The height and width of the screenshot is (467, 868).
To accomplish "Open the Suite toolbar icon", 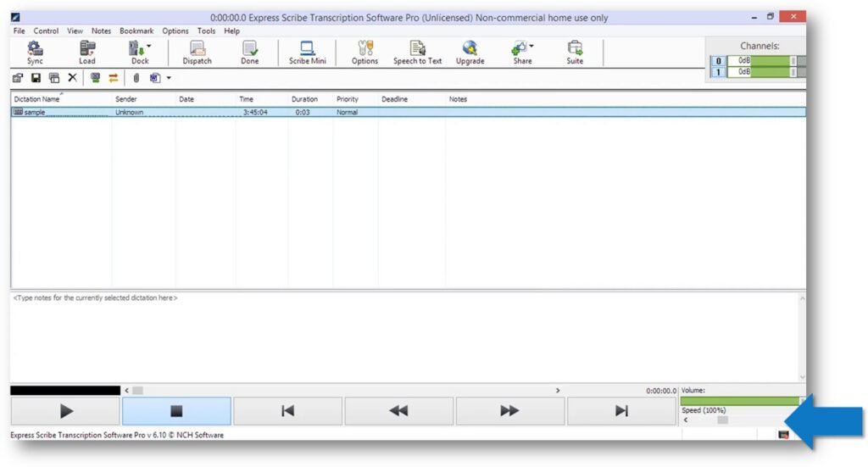I will (575, 53).
